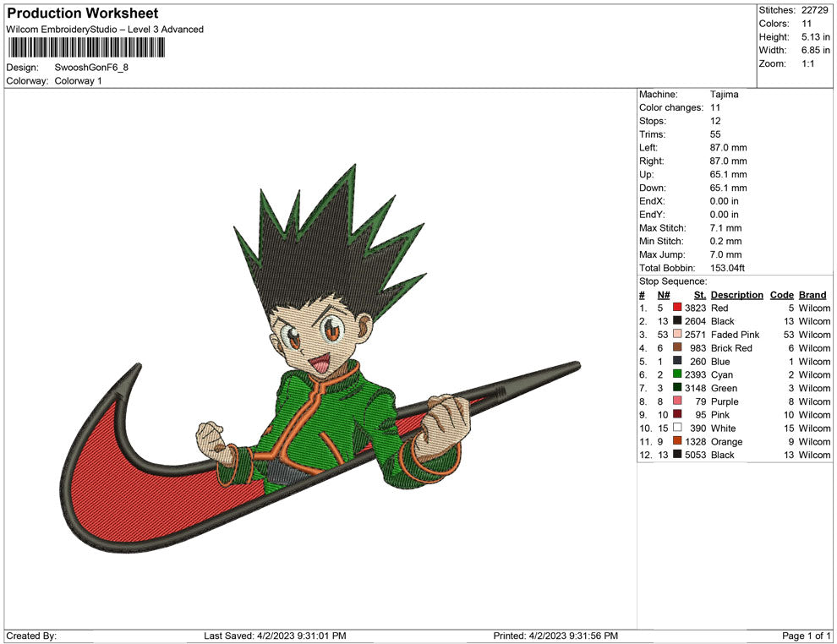This screenshot has height=644, width=837.
Task: Select the Pink row maroon swatch
Action: (x=677, y=414)
